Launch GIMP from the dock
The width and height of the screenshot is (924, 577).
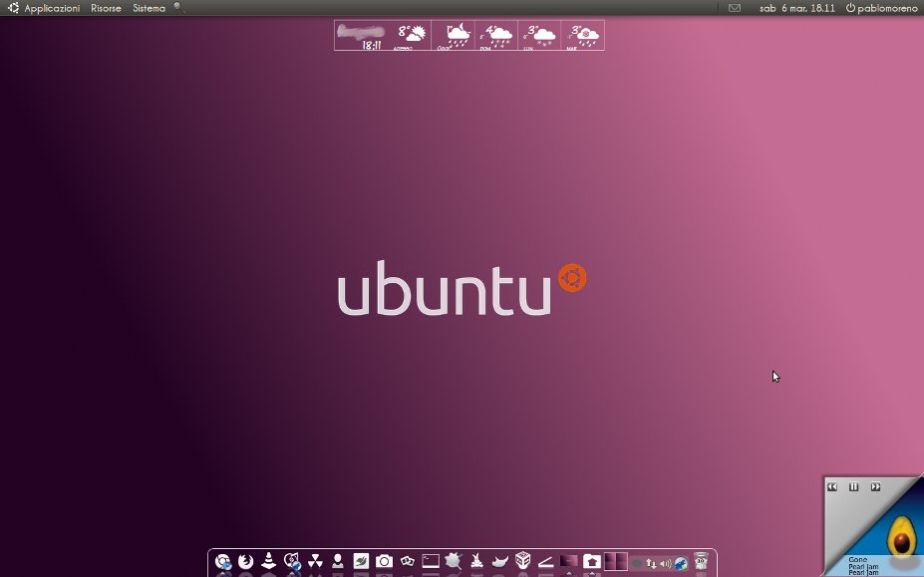click(499, 561)
